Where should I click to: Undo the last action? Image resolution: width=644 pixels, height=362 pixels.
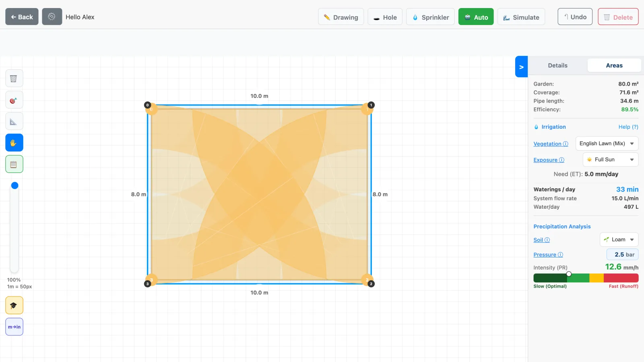pyautogui.click(x=575, y=17)
